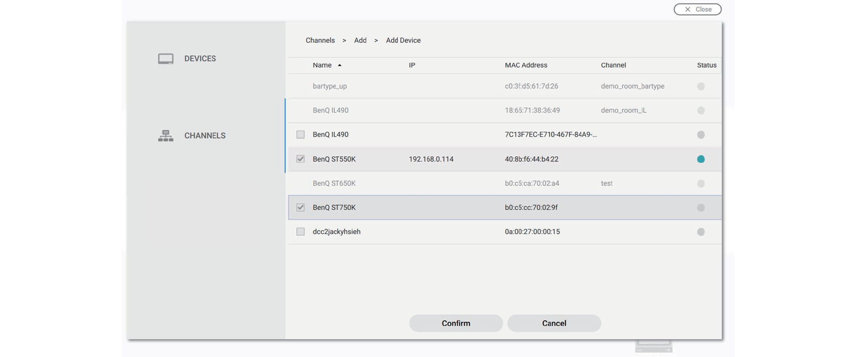Uncheck the BenQ ST550K checkbox
The width and height of the screenshot is (868, 357).
(x=300, y=159)
